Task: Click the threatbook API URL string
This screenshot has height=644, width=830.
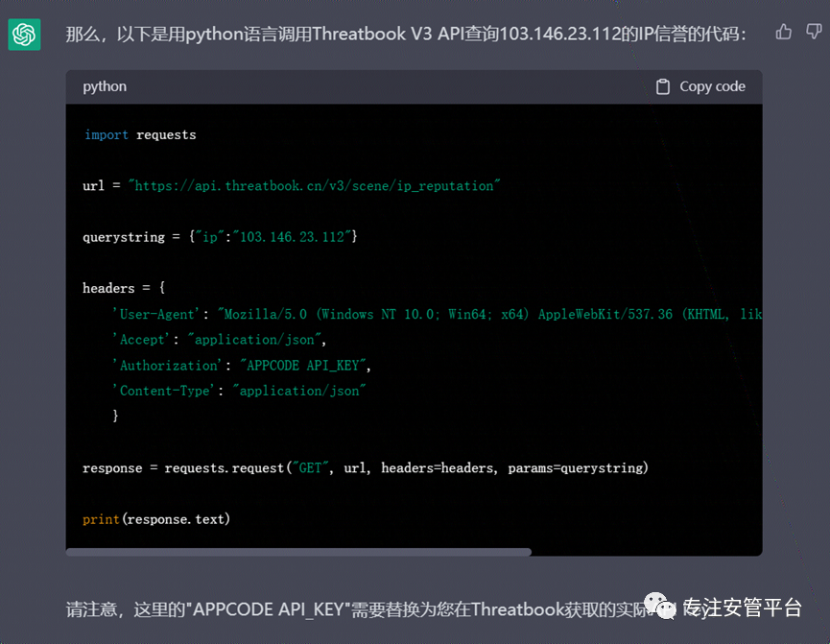Action: (314, 186)
